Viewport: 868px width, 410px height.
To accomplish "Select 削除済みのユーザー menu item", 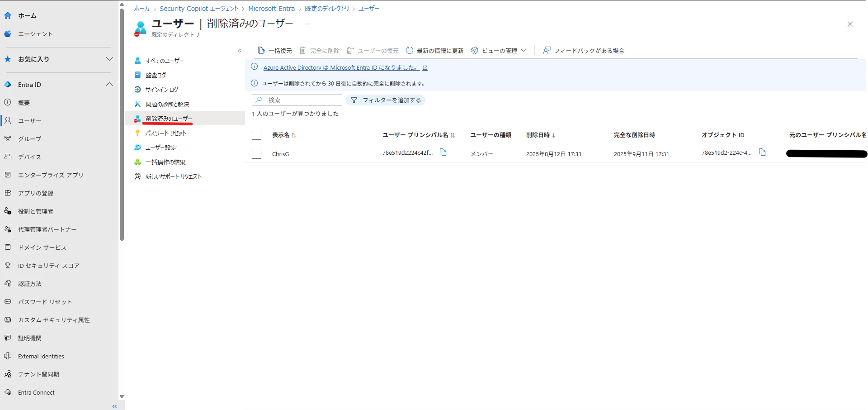I will point(169,119).
